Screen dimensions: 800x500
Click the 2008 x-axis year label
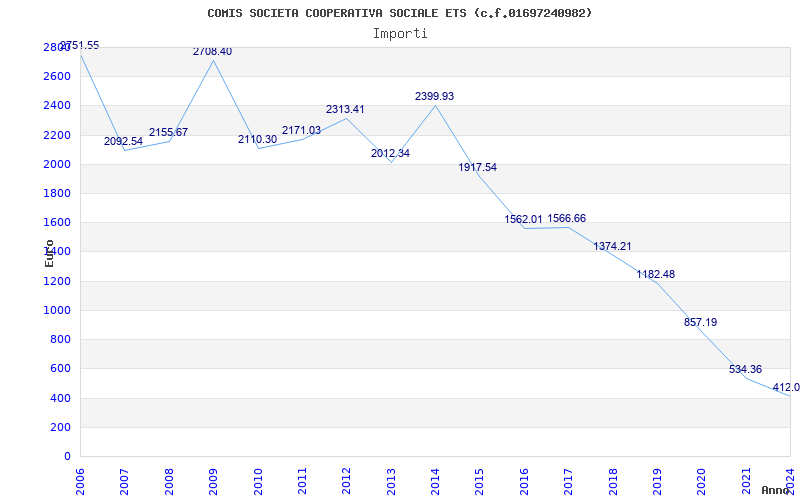[x=169, y=482]
